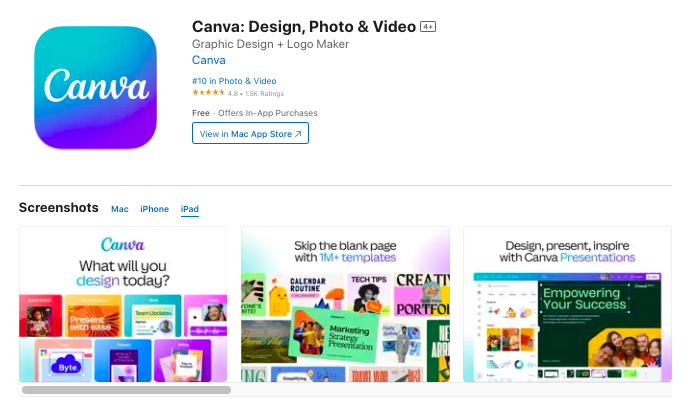Click View in Mac App Store button
The width and height of the screenshot is (691, 402).
point(250,134)
